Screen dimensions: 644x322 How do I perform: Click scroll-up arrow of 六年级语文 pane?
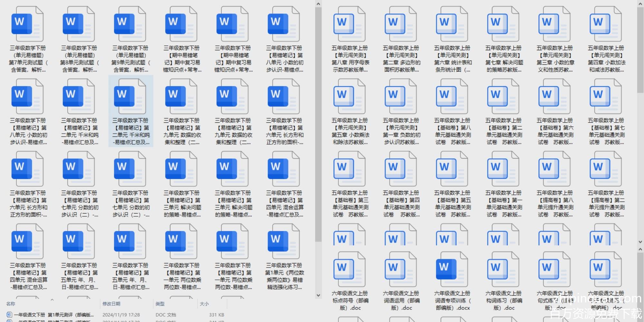[640, 249]
